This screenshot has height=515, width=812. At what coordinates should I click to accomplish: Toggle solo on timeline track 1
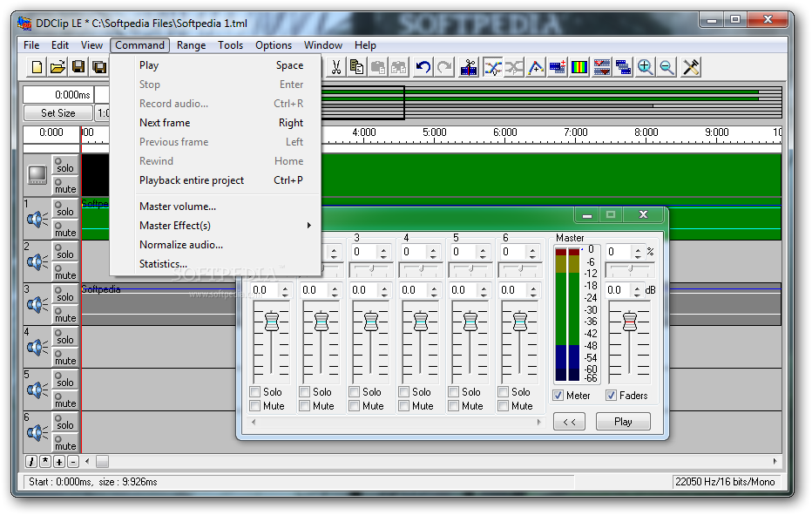[64, 207]
